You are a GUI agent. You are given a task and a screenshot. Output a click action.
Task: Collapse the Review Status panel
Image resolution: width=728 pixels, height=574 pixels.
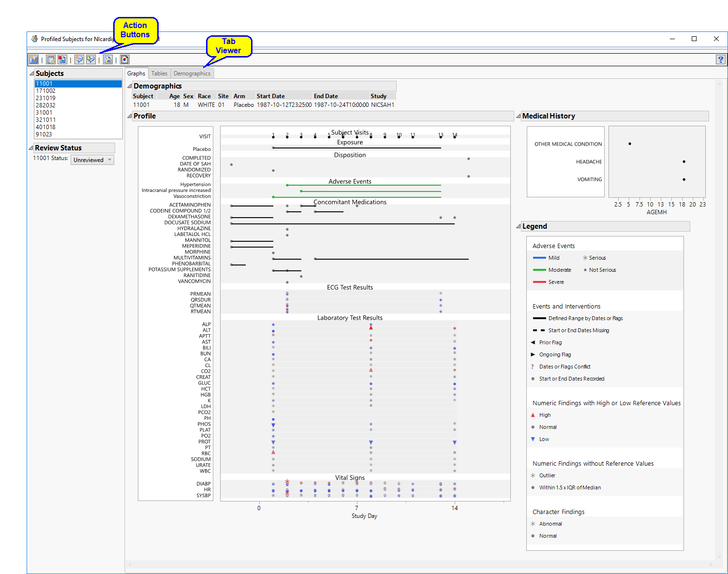click(31, 148)
